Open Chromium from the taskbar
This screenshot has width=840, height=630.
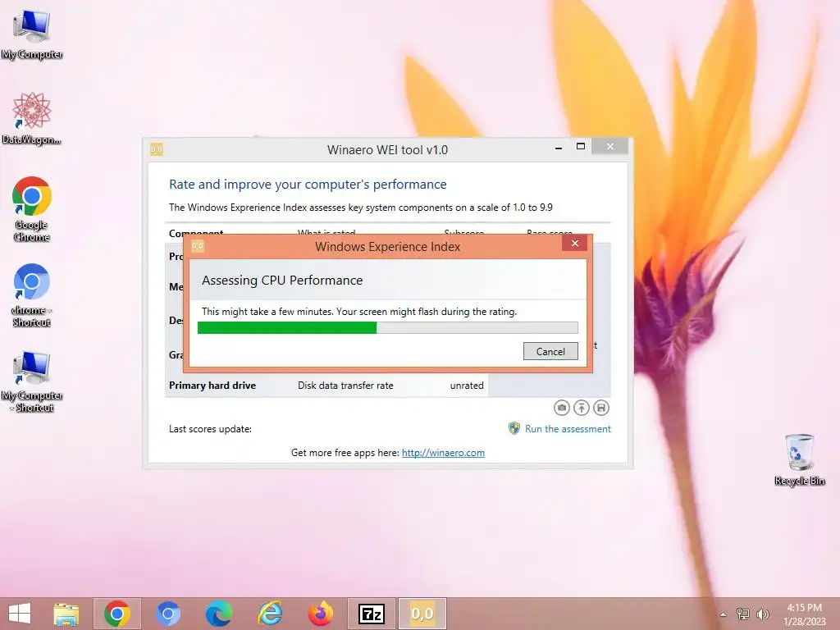click(167, 614)
